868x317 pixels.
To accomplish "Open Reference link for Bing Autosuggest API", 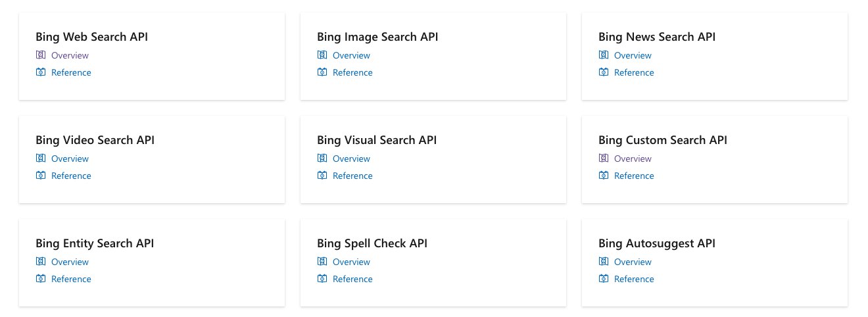I will [x=634, y=279].
